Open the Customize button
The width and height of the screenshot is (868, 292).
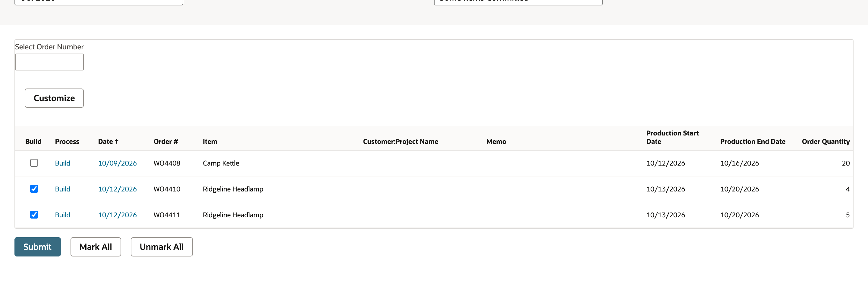(x=54, y=98)
